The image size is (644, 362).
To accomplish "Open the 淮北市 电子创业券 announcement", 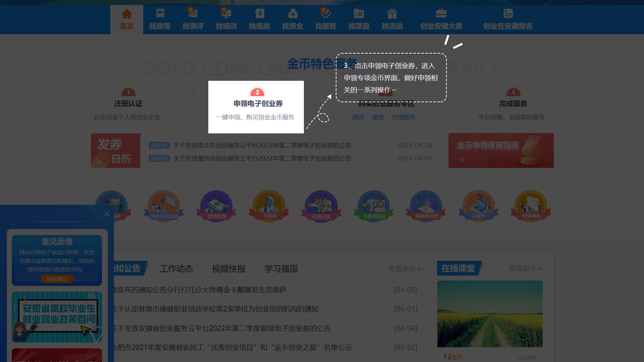I will 262,145.
